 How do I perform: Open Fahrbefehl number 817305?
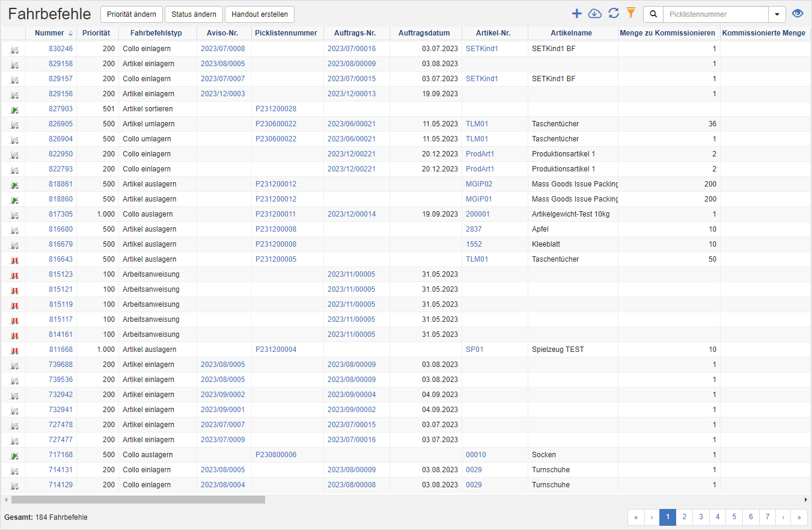pyautogui.click(x=61, y=214)
